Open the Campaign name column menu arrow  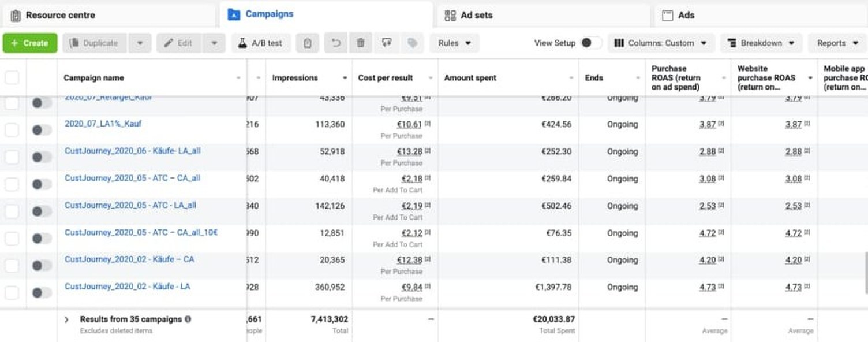click(x=239, y=78)
